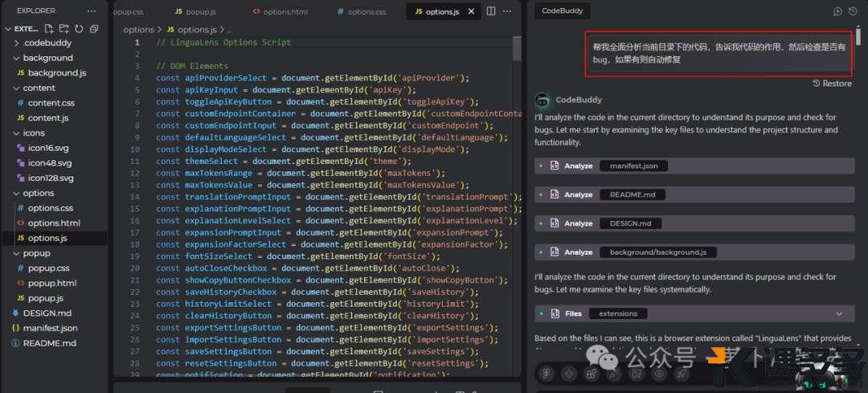Click the JS icon beside popup.js tab
868x393 pixels.
click(178, 11)
